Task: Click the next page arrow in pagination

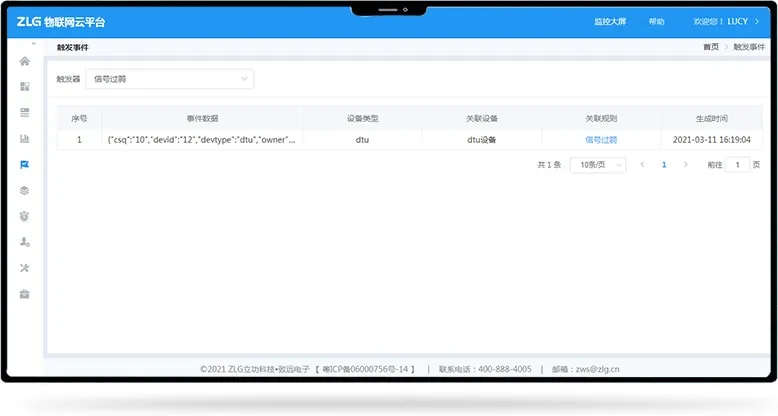Action: (x=685, y=165)
